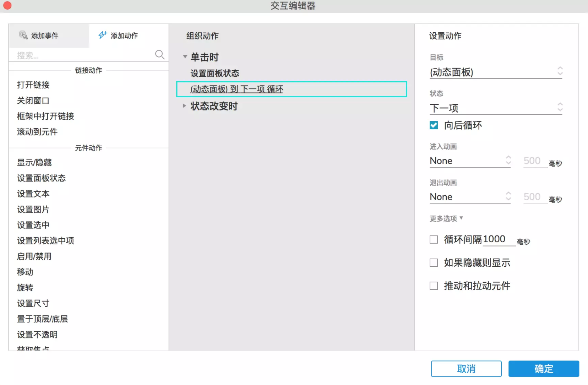Open the 目标 (动态面板) dropdown
The image size is (588, 385).
[x=496, y=72]
